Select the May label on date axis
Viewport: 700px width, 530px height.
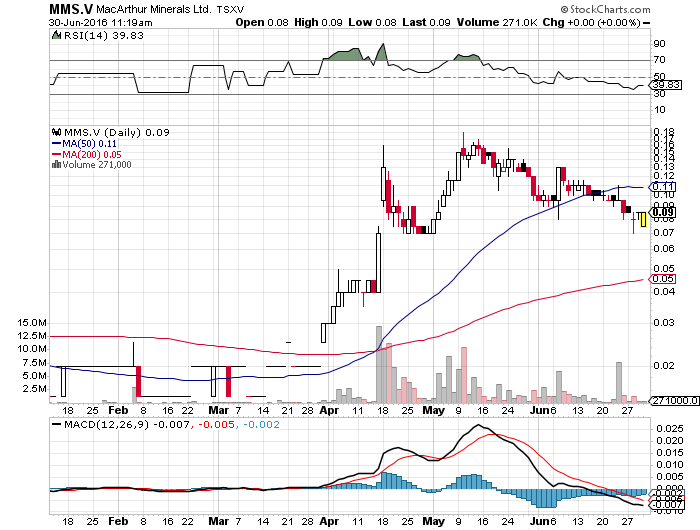pos(433,410)
